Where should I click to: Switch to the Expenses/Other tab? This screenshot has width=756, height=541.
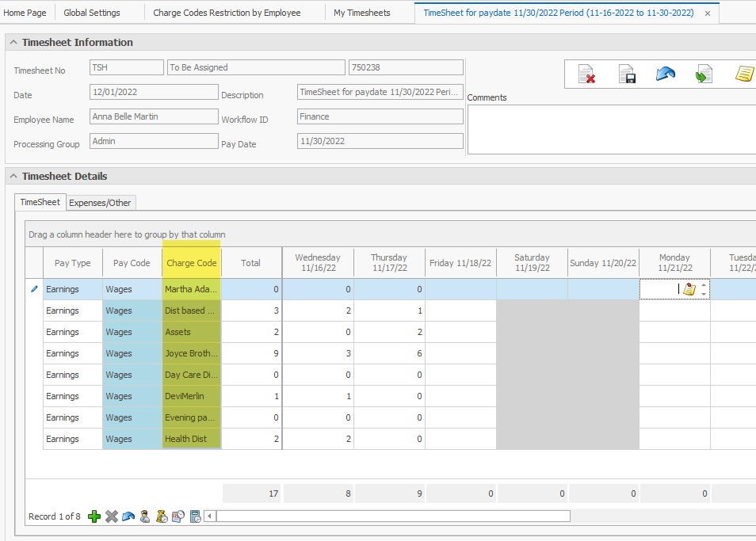[100, 203]
